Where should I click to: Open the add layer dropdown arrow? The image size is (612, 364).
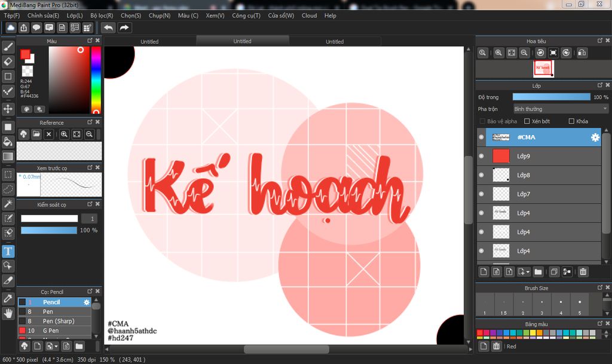tap(528, 272)
